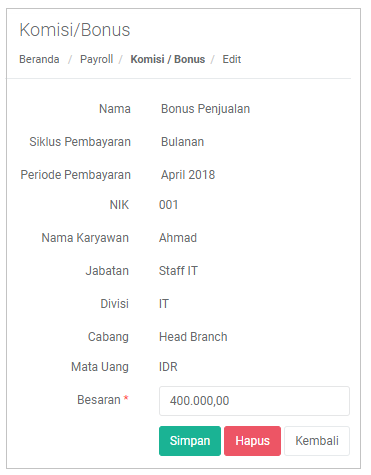Click the Edit breadcrumb item

tap(232, 59)
